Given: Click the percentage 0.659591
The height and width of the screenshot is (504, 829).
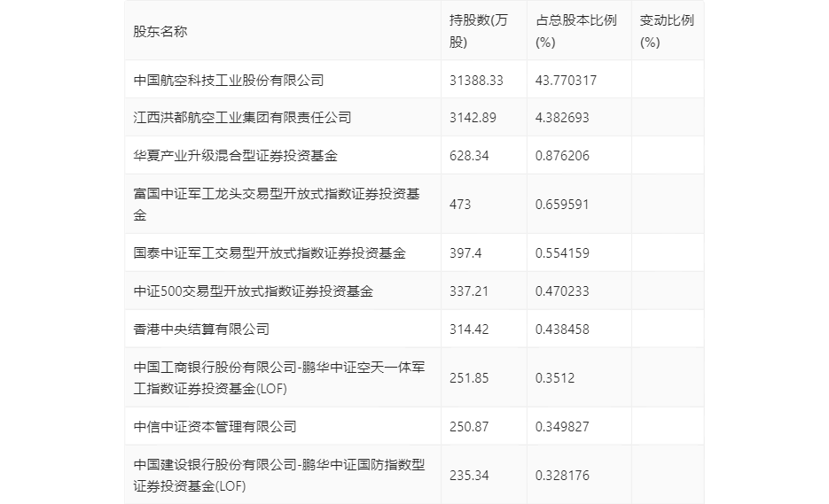Looking at the screenshot, I should tap(562, 205).
